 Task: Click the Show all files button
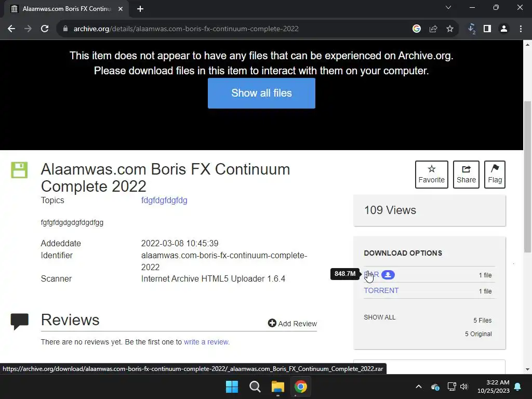[x=261, y=93]
